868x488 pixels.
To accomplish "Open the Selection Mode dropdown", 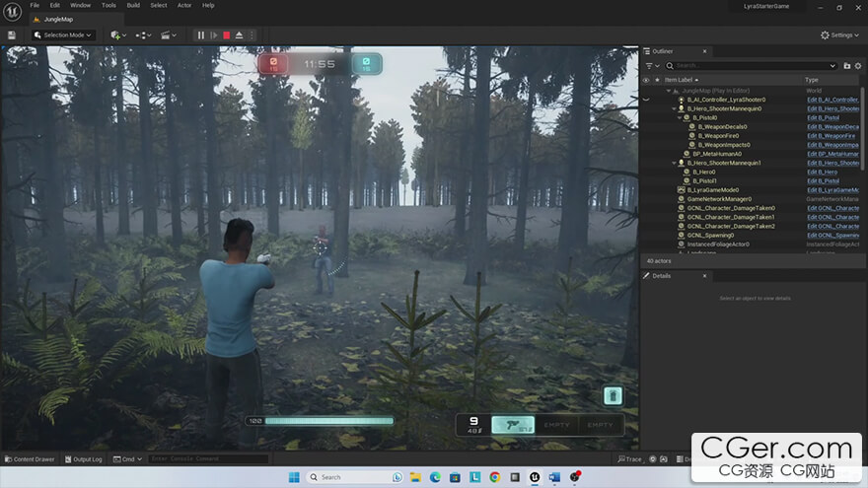I will coord(62,35).
